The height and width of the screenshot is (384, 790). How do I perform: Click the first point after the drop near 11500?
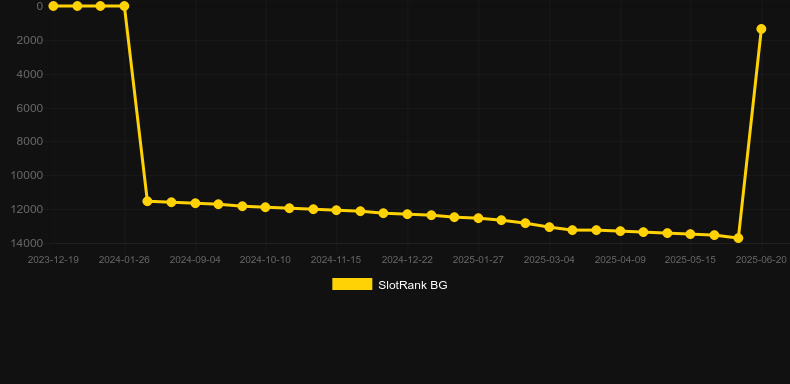[147, 201]
